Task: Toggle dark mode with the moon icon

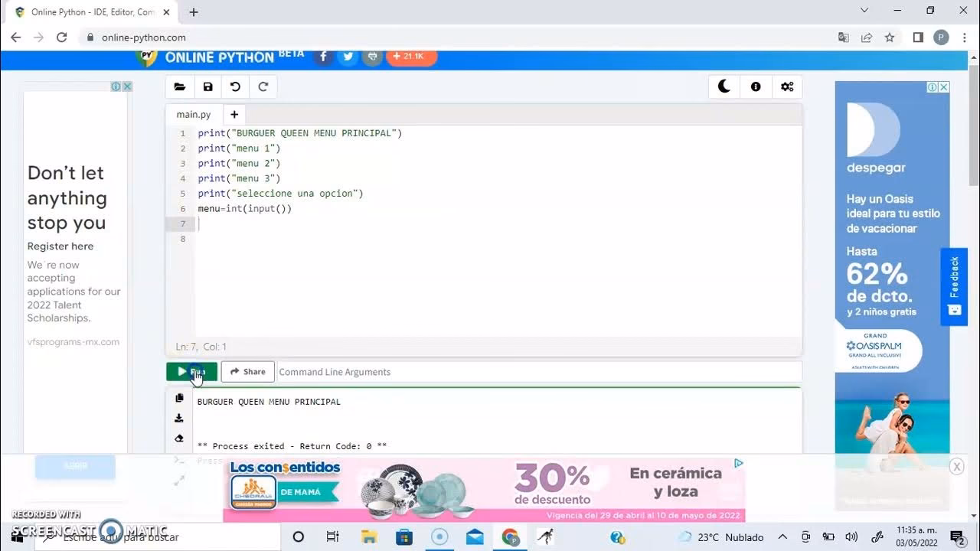Action: pos(724,86)
